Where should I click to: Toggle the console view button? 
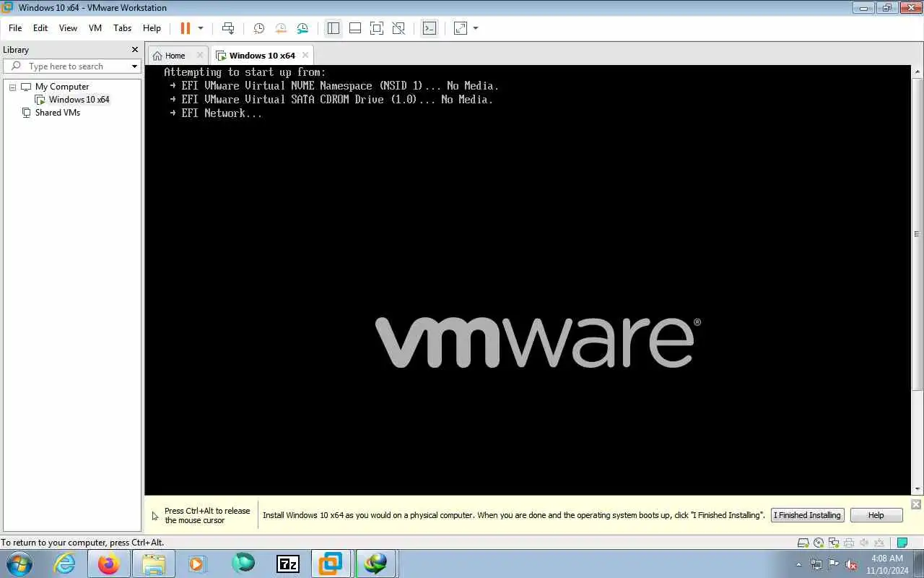(430, 28)
